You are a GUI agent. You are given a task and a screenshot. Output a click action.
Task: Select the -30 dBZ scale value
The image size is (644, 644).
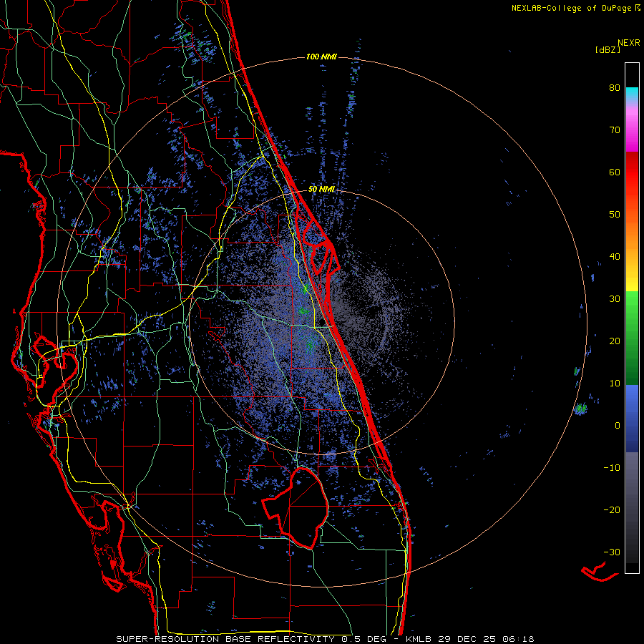(x=612, y=552)
